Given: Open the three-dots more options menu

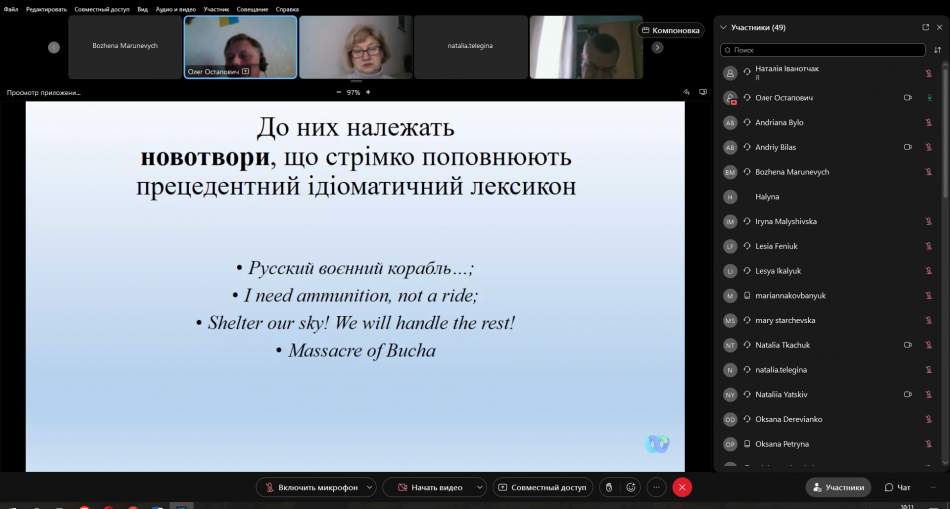Looking at the screenshot, I should [x=656, y=487].
